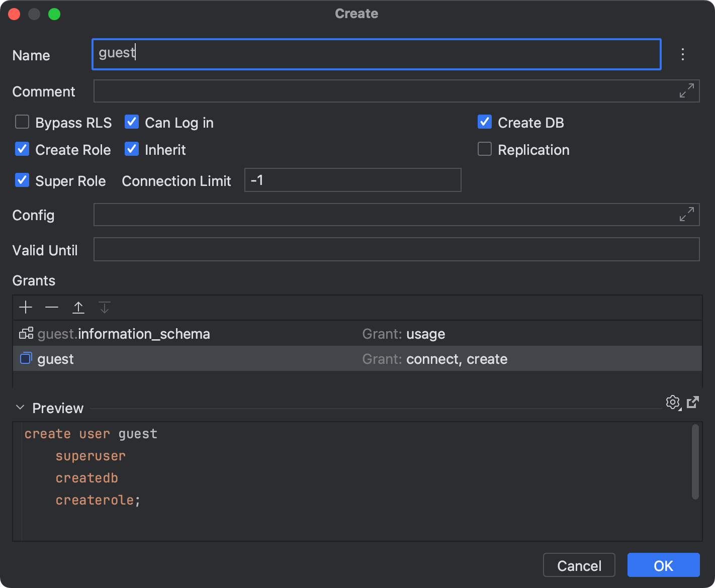Toggle the Super Role checkbox
This screenshot has height=588, width=715.
(22, 180)
